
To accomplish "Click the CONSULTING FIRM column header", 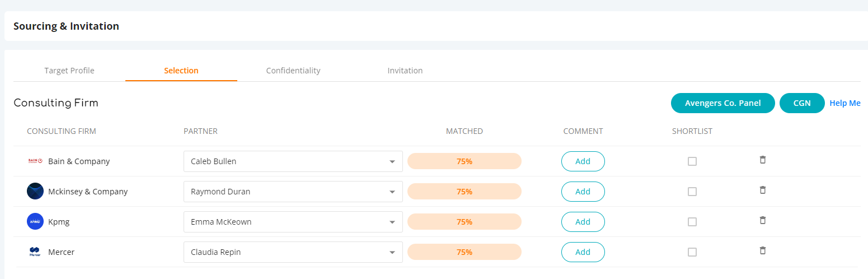I will click(x=62, y=131).
